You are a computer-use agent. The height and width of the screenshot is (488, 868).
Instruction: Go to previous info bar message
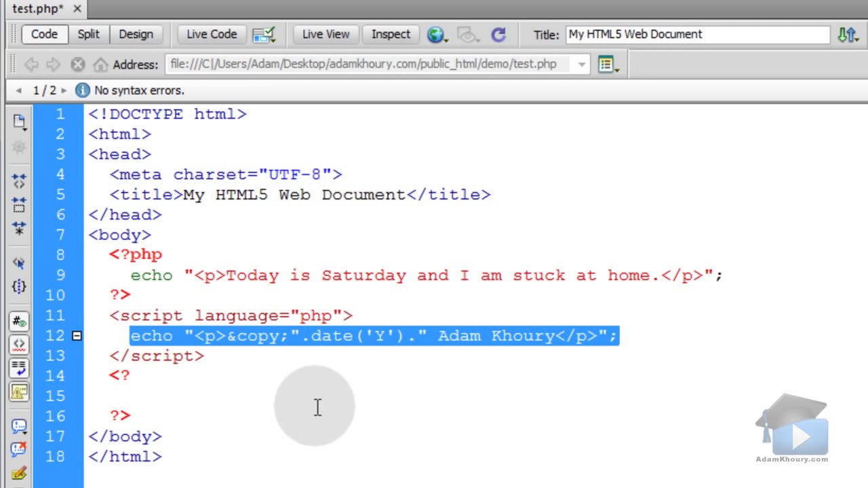[x=18, y=90]
